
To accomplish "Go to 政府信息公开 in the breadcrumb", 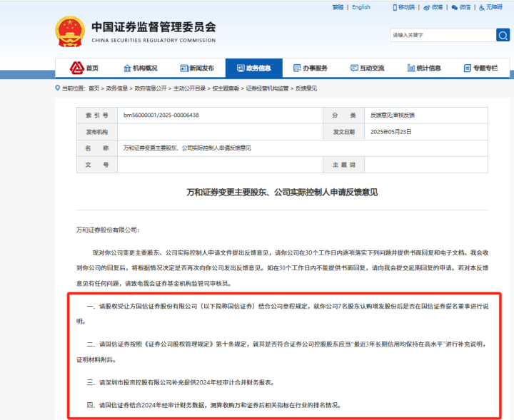I will pos(151,88).
